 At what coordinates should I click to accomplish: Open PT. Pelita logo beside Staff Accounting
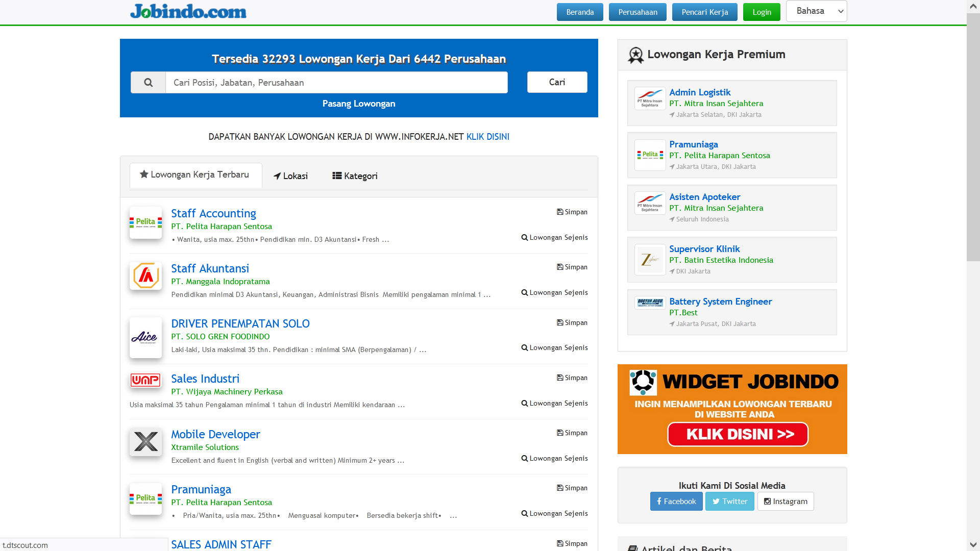[145, 222]
